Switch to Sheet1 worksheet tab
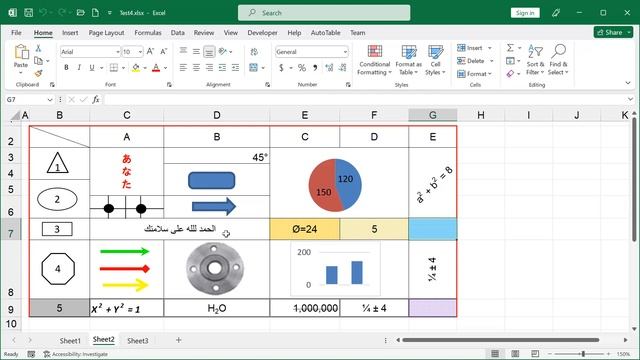This screenshot has height=360, width=640. point(70,340)
